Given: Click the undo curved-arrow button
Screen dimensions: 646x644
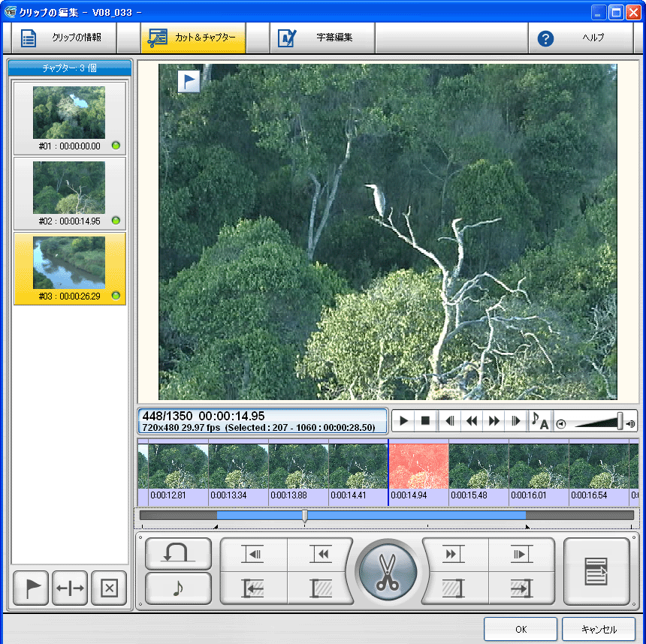Looking at the screenshot, I should click(x=178, y=554).
